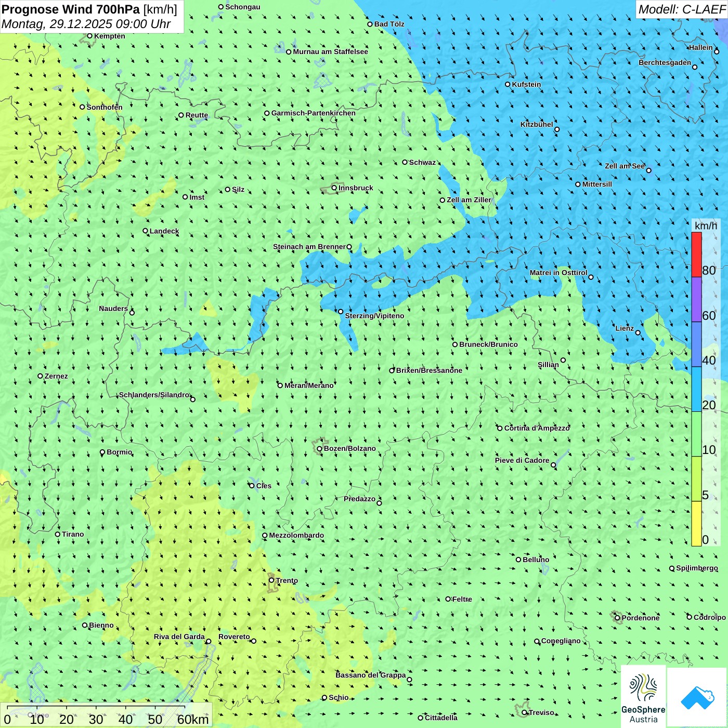Select the Kufstein location marker
The height and width of the screenshot is (728, 728).
pyautogui.click(x=508, y=84)
